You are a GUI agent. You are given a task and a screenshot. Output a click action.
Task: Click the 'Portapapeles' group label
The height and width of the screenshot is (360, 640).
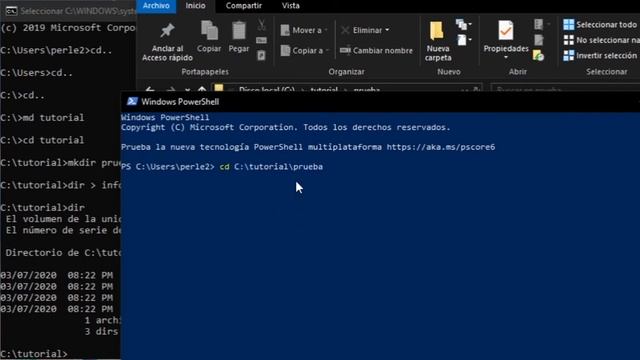[x=205, y=72]
